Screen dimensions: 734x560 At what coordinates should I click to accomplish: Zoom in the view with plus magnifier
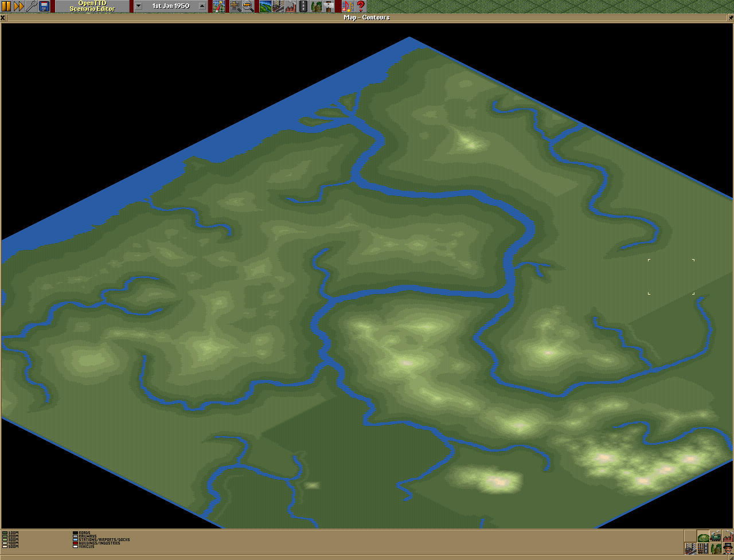[235, 7]
